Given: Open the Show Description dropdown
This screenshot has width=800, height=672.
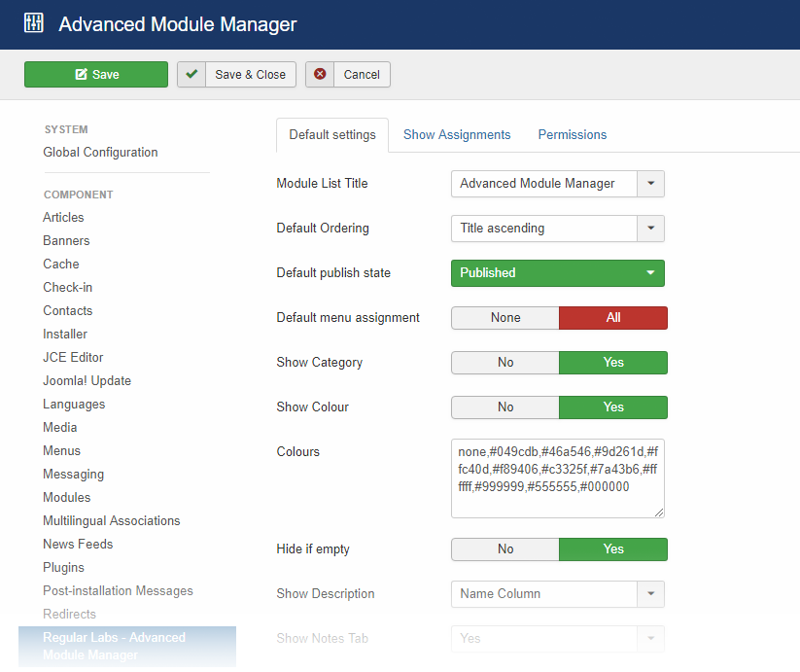Looking at the screenshot, I should point(557,594).
